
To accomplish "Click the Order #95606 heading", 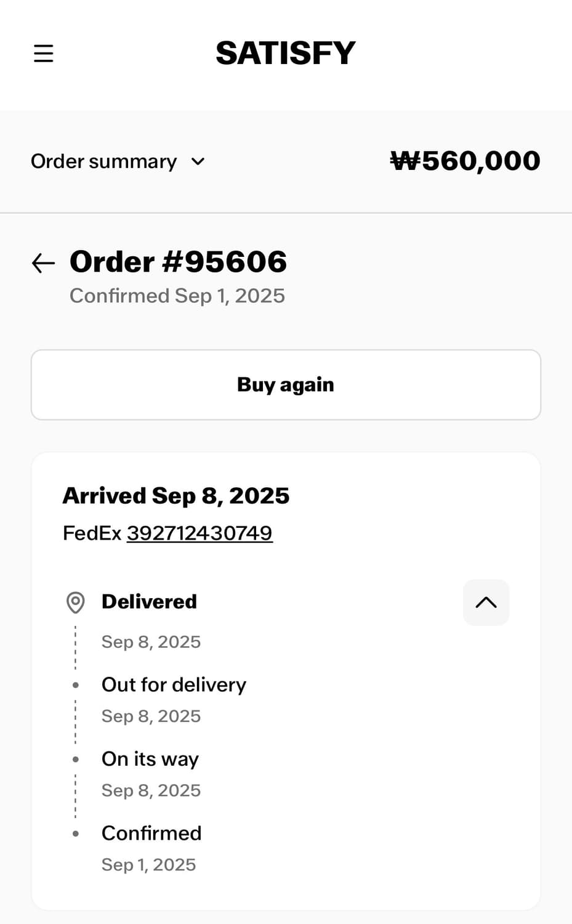I will coord(178,262).
